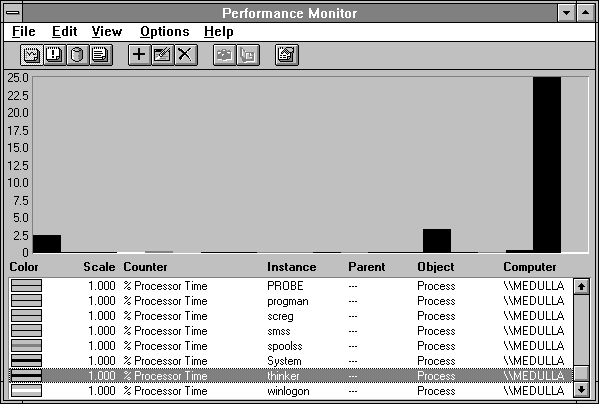Click the leftmost black bar in the chart

coord(47,244)
